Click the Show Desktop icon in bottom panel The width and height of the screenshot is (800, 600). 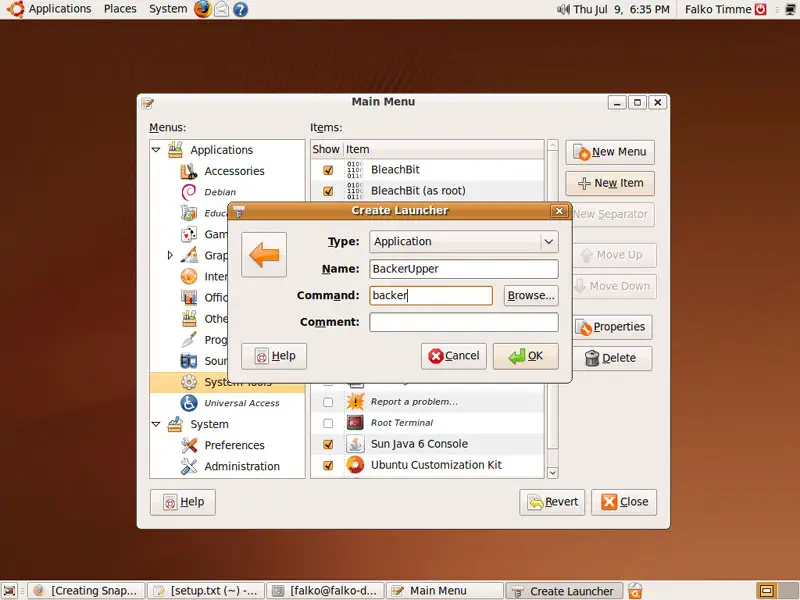click(x=10, y=591)
